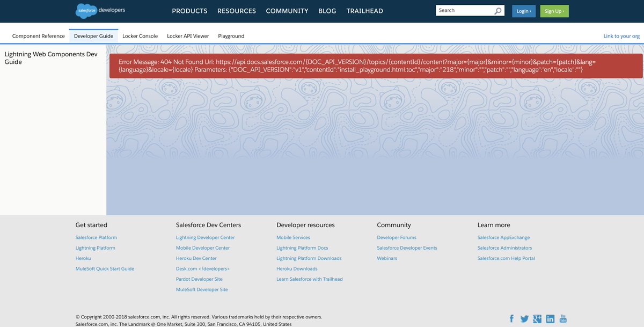This screenshot has height=327, width=644.
Task: Click the search magnifier icon
Action: (x=498, y=11)
